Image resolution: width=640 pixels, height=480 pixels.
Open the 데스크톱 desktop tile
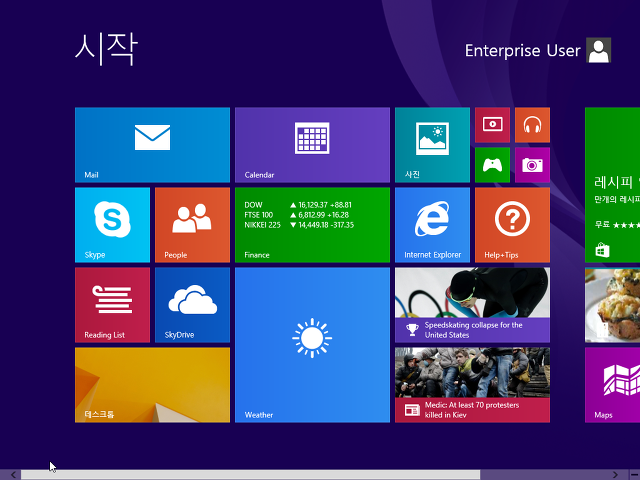click(152, 385)
